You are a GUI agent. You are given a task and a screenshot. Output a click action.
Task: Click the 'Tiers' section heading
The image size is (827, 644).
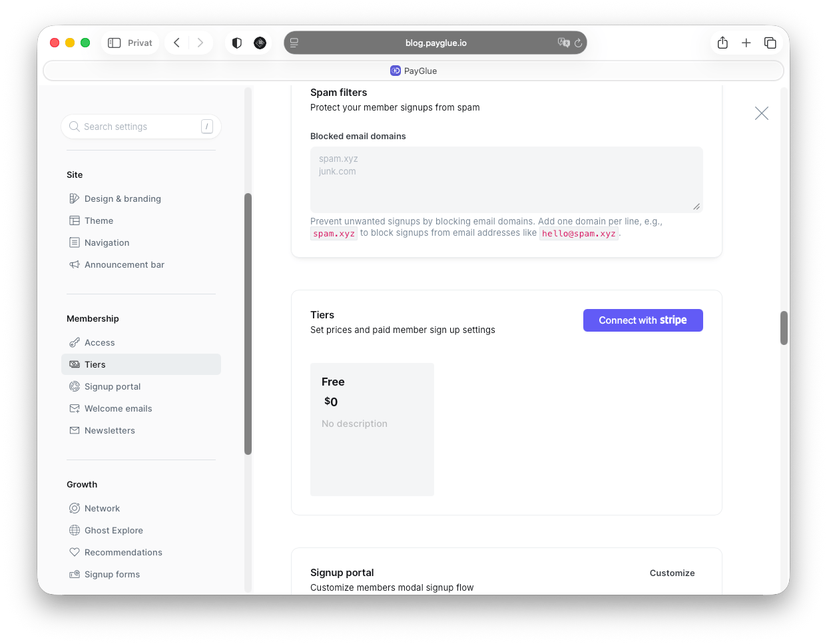point(322,315)
